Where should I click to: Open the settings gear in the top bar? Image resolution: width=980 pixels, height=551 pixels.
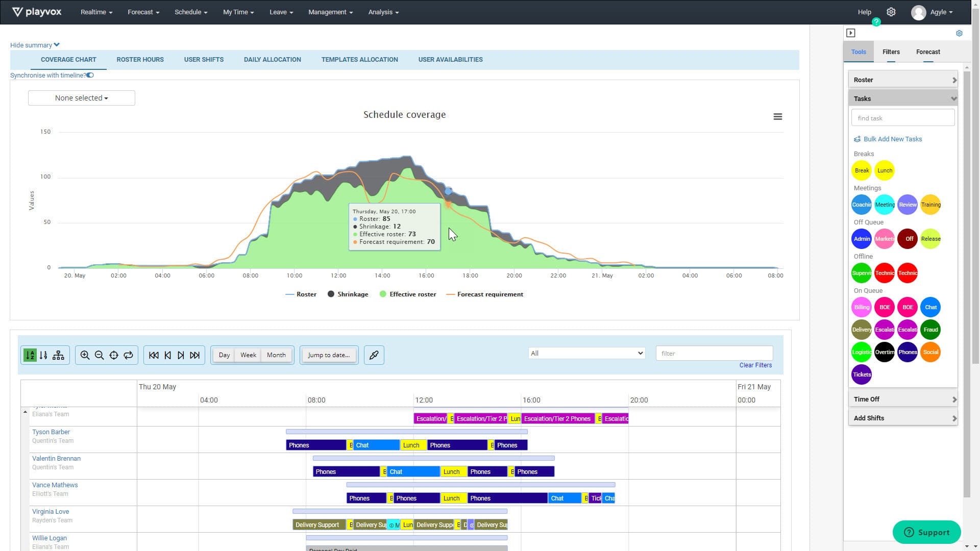[891, 12]
